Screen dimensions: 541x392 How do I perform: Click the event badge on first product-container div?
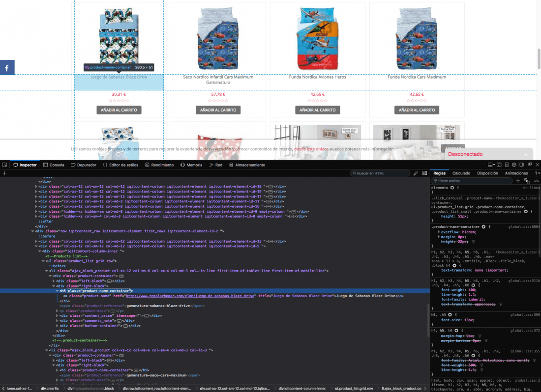click(121, 276)
